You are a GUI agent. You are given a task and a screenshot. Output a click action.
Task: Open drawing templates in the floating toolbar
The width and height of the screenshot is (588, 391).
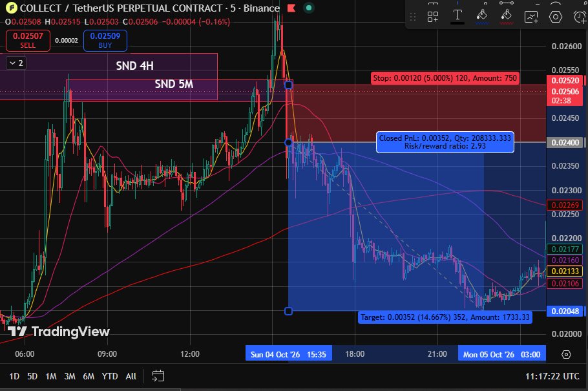(x=433, y=17)
